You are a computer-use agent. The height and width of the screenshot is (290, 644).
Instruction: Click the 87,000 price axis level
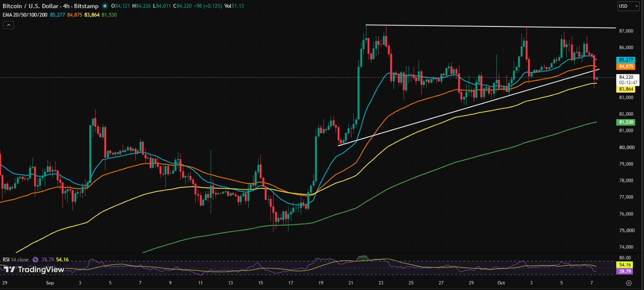(626, 31)
